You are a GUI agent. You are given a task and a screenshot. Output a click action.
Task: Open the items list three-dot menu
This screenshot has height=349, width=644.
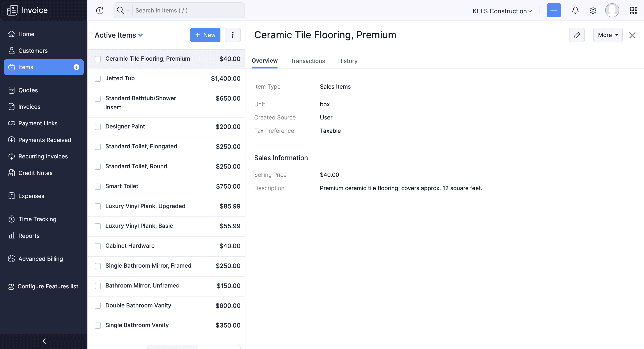click(x=232, y=35)
